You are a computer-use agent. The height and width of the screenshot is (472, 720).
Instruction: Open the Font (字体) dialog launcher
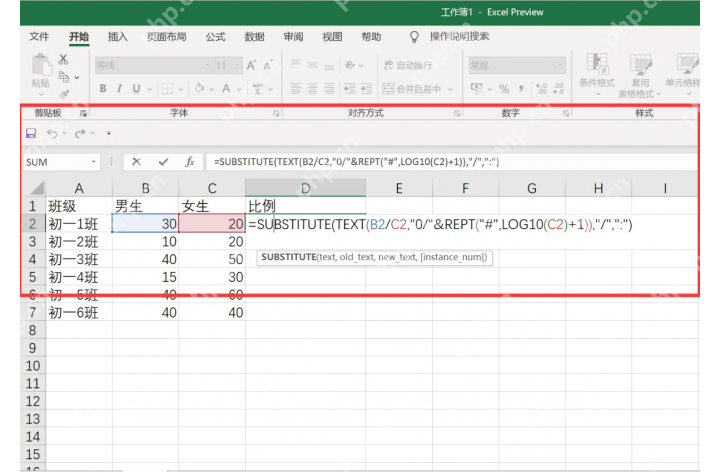click(x=276, y=113)
